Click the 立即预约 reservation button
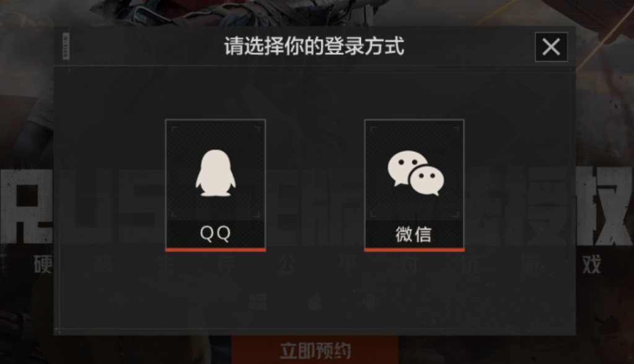The height and width of the screenshot is (364, 634). (315, 350)
